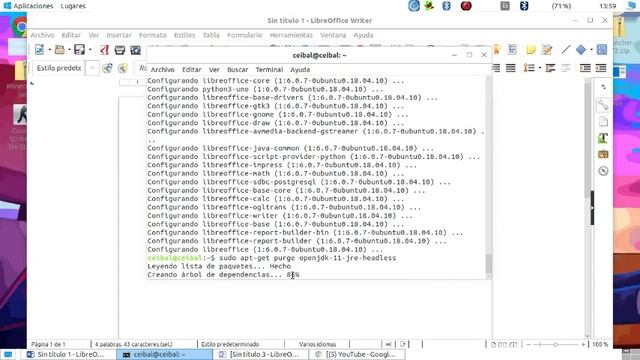Viewport: 640px width, 360px height.
Task: Click the Insert Cross-reference icon
Action: [x=512, y=50]
